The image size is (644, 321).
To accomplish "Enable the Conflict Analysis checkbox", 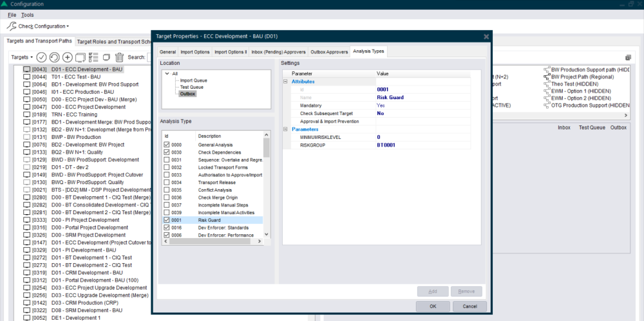I will 167,190.
